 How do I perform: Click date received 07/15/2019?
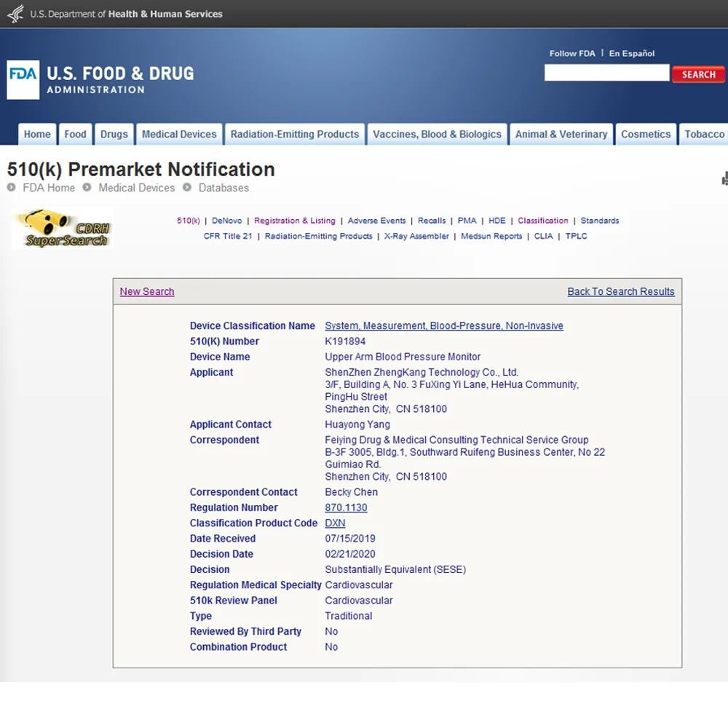click(350, 539)
